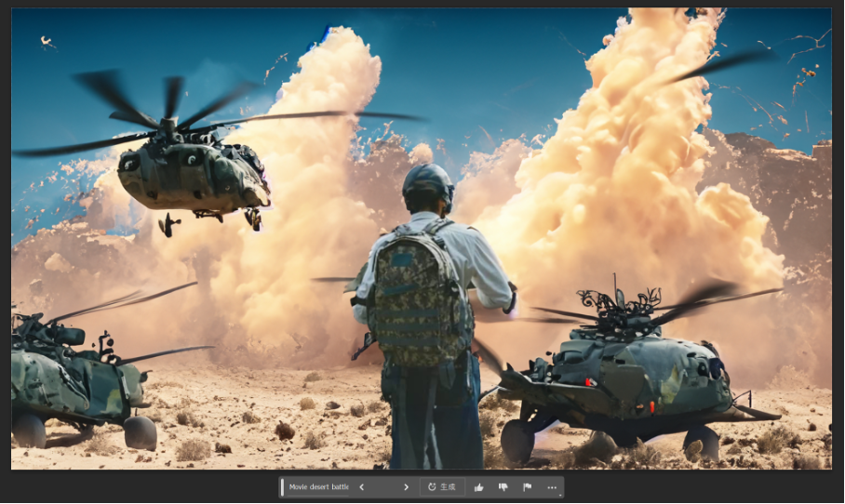
Task: Give the result a thumbs down
Action: click(x=503, y=487)
